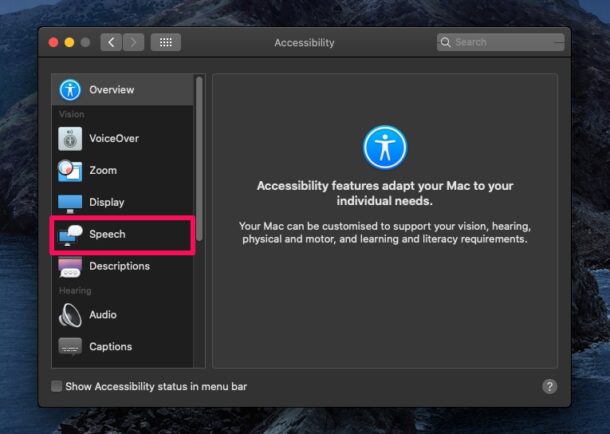Click the Accessibility window title

pos(304,42)
